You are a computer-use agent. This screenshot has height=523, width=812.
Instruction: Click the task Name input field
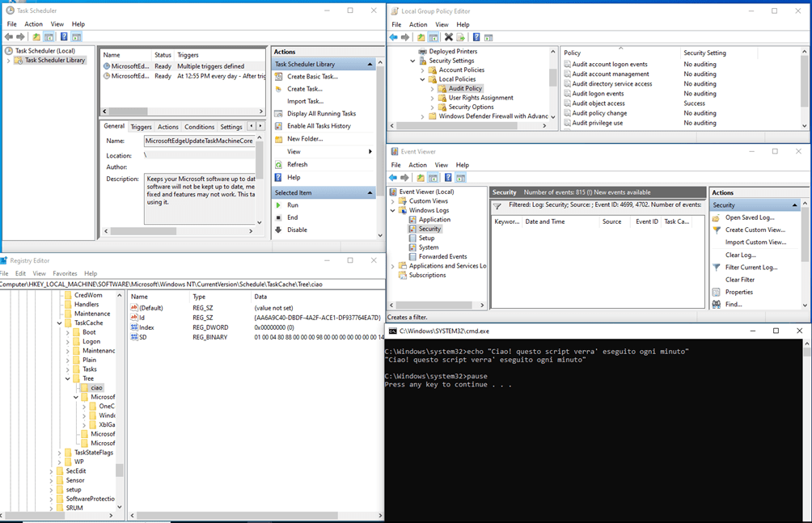[199, 141]
